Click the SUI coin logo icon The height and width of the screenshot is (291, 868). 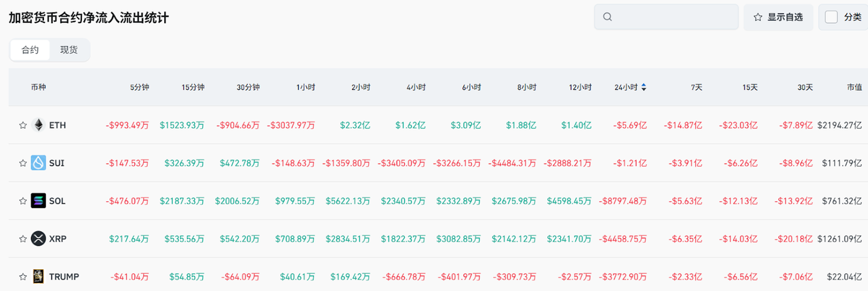coord(38,163)
